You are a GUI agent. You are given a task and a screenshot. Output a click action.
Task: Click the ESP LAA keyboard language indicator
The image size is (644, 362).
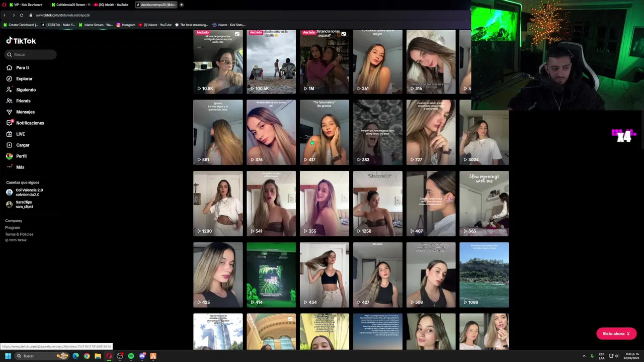[602, 356]
